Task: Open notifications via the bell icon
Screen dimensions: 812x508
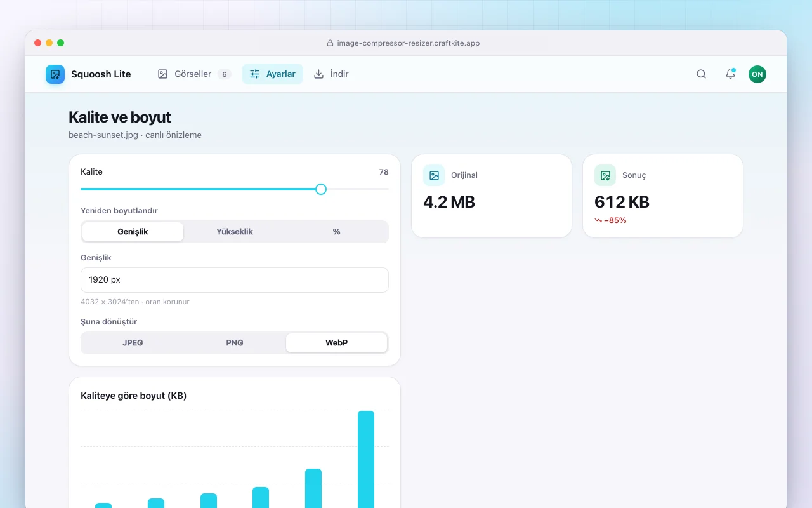Action: 730,74
